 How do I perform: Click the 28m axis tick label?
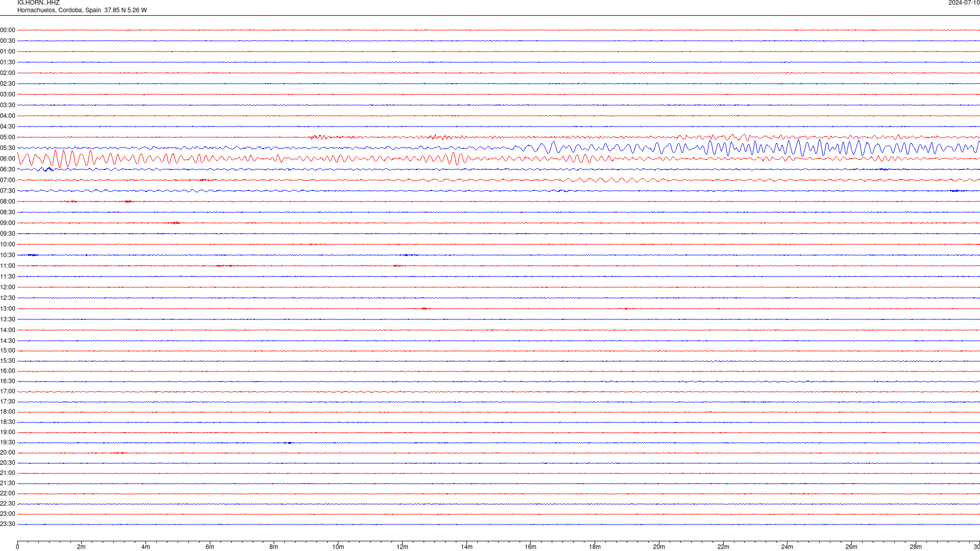(916, 547)
